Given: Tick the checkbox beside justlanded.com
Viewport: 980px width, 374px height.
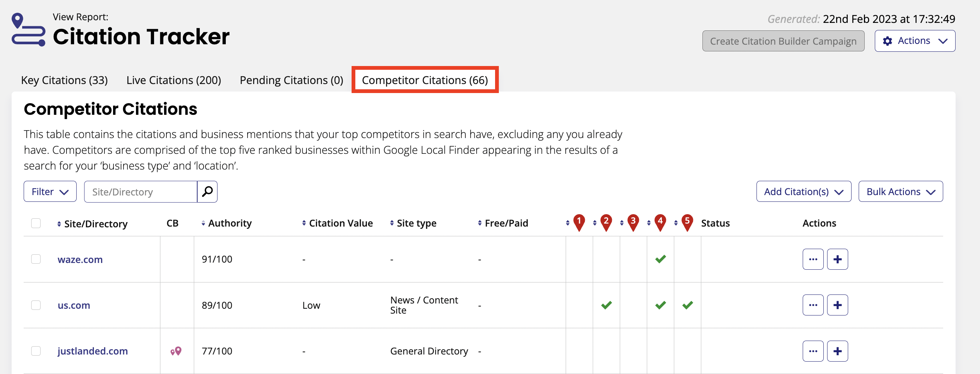Looking at the screenshot, I should (36, 351).
